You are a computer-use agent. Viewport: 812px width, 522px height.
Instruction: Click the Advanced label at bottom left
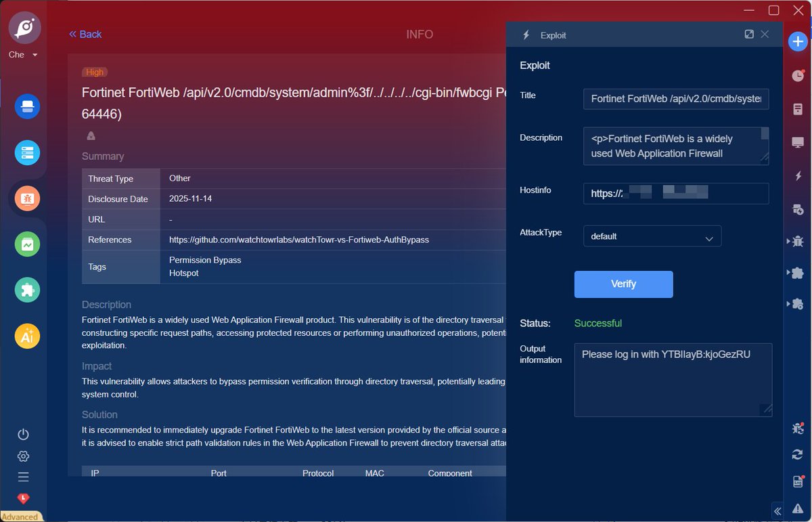(21, 517)
